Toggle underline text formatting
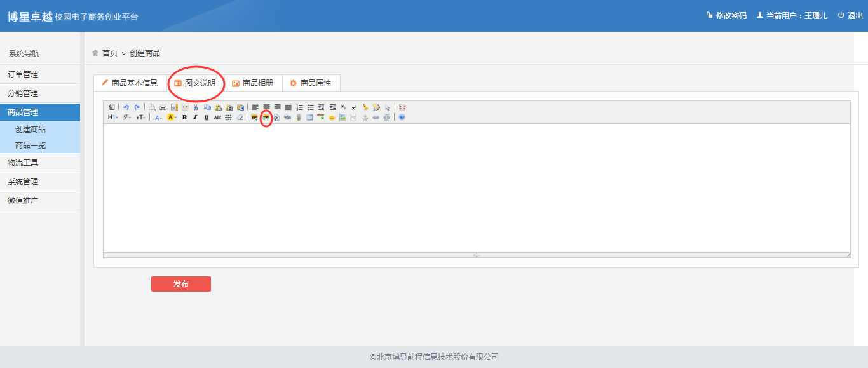The image size is (868, 368). coord(206,118)
